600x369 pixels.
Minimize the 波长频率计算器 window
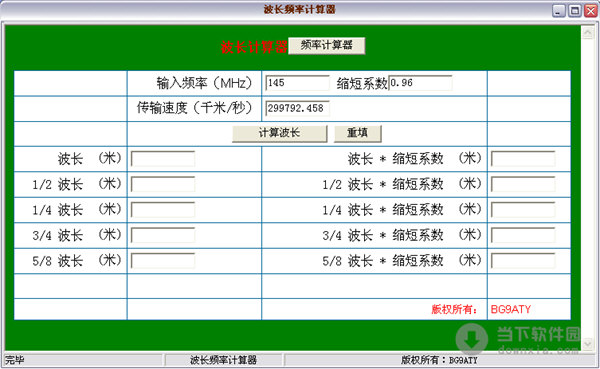click(x=559, y=11)
